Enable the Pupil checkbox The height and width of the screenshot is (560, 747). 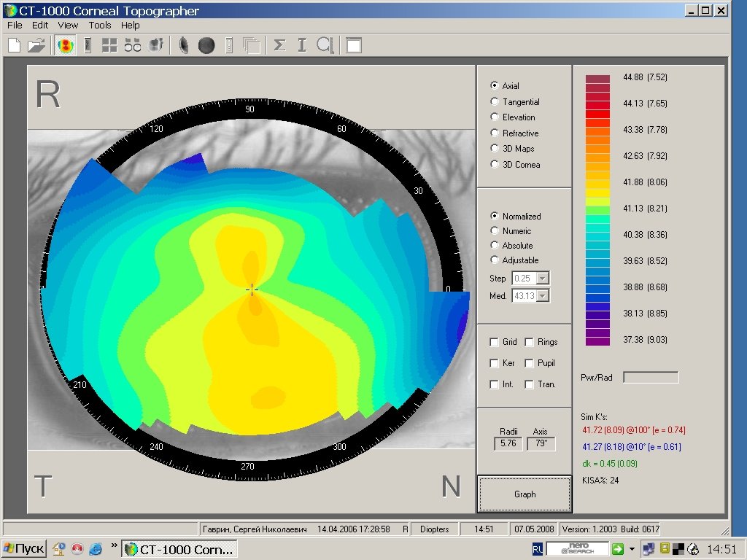(529, 363)
